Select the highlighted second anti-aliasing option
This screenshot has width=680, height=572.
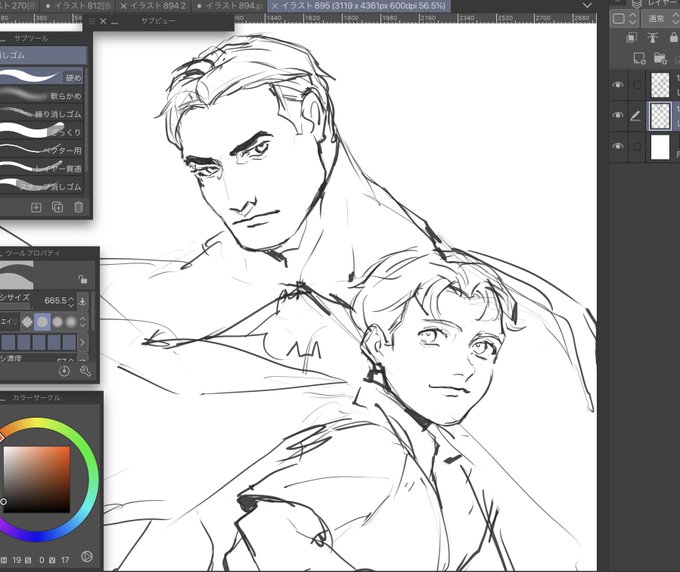pos(42,322)
